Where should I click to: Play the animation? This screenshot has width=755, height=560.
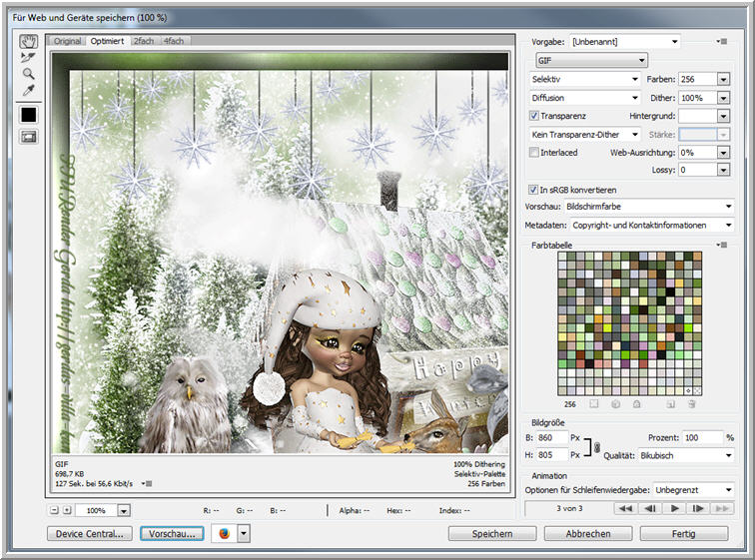pos(674,508)
